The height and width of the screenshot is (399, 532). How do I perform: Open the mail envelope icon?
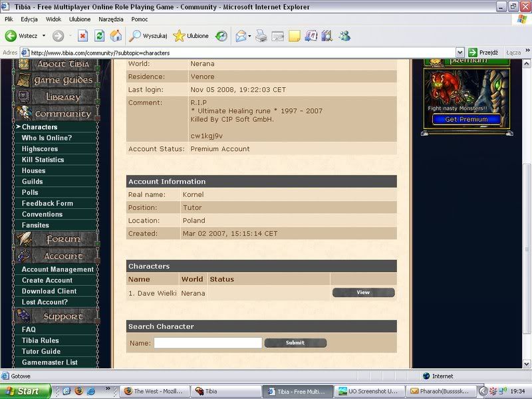coord(241,36)
